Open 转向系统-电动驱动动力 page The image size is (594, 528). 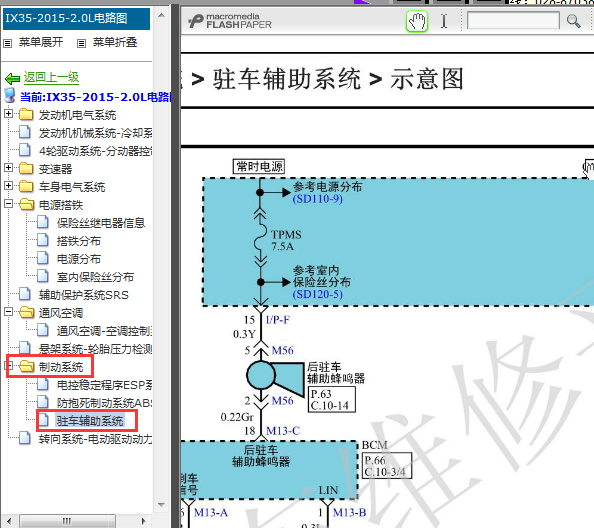(x=95, y=439)
